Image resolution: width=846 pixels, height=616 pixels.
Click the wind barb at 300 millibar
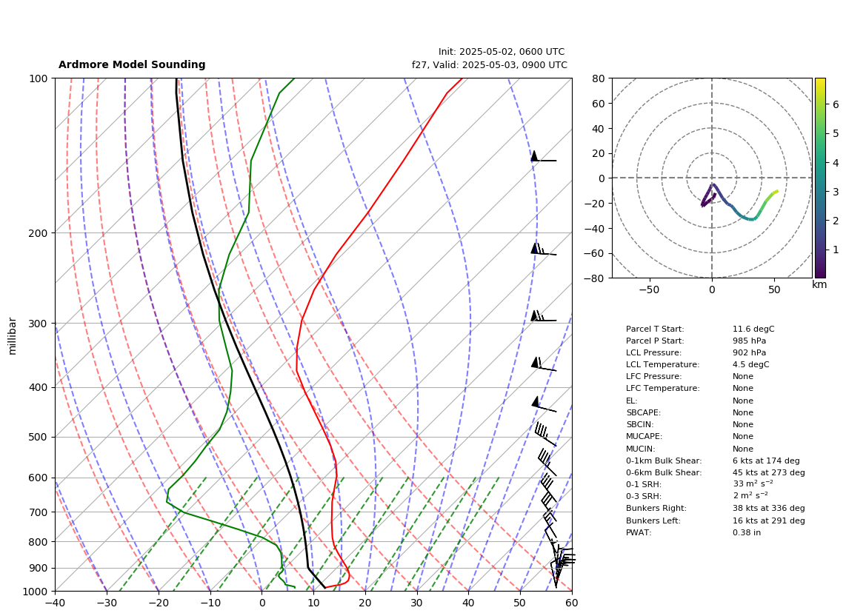tap(543, 316)
